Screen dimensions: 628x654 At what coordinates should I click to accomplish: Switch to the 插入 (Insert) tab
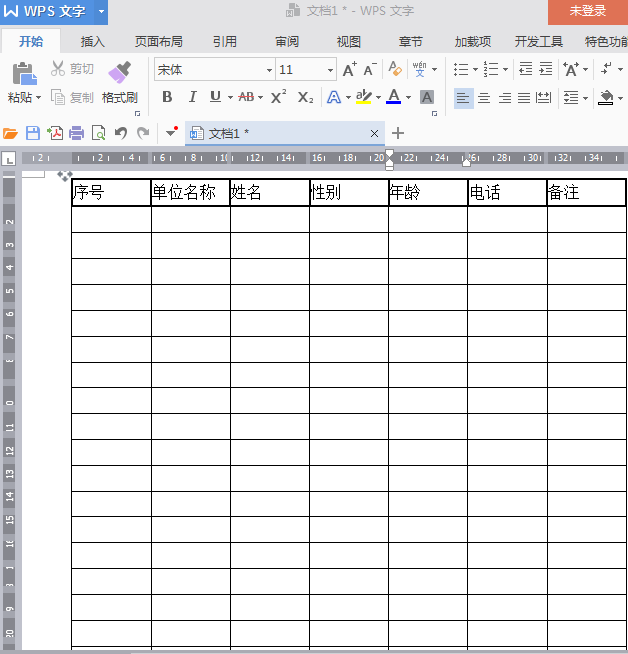click(92, 42)
